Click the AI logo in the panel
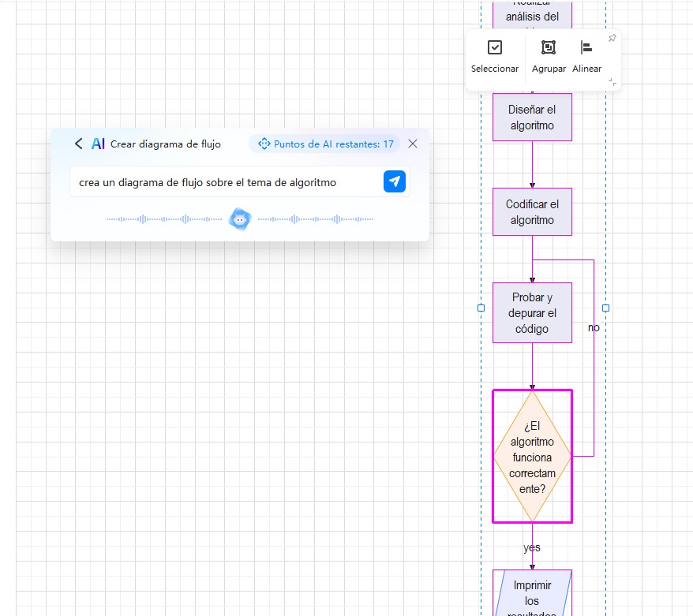 (x=98, y=144)
